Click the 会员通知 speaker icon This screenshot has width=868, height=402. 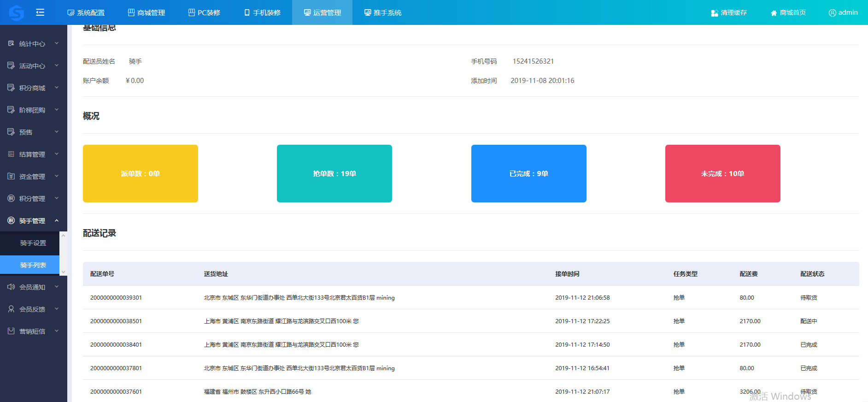(x=11, y=287)
